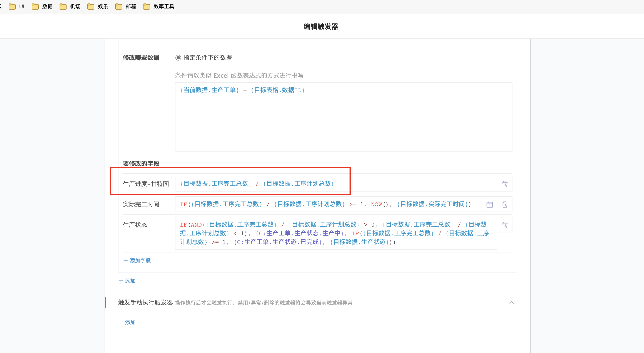The width and height of the screenshot is (644, 353).
Task: Open the 机场 bookmarks folder
Action: coord(70,7)
